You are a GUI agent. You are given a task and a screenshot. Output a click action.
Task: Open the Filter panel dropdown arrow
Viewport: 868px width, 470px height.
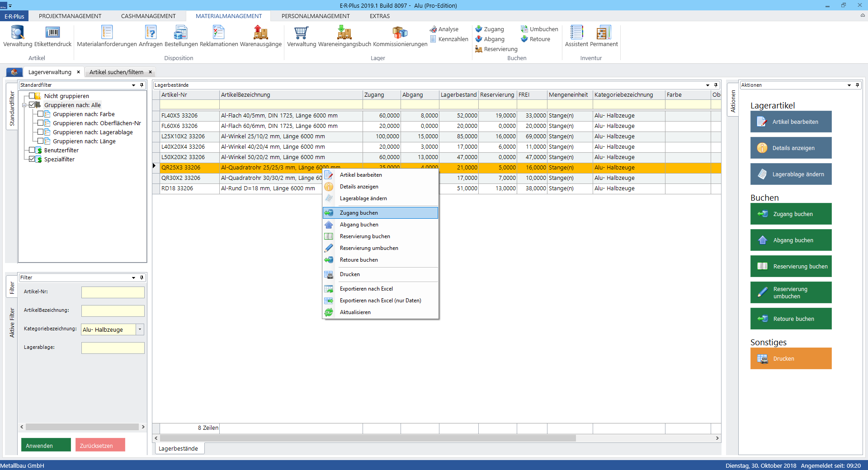click(x=133, y=277)
